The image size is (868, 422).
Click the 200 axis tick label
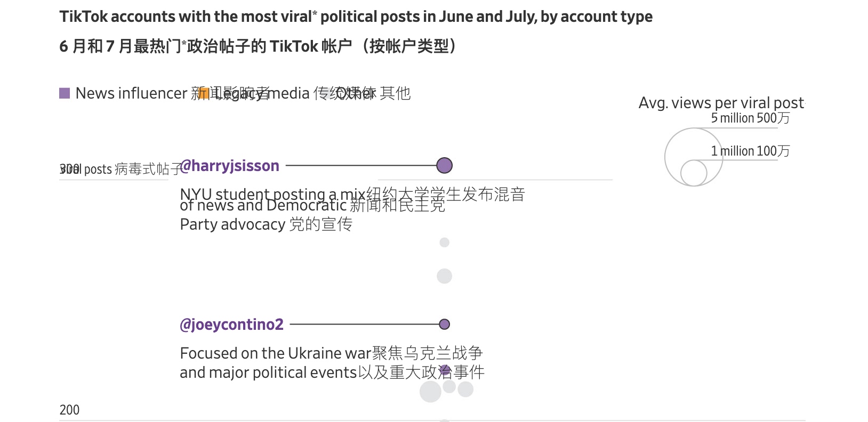pyautogui.click(x=69, y=410)
